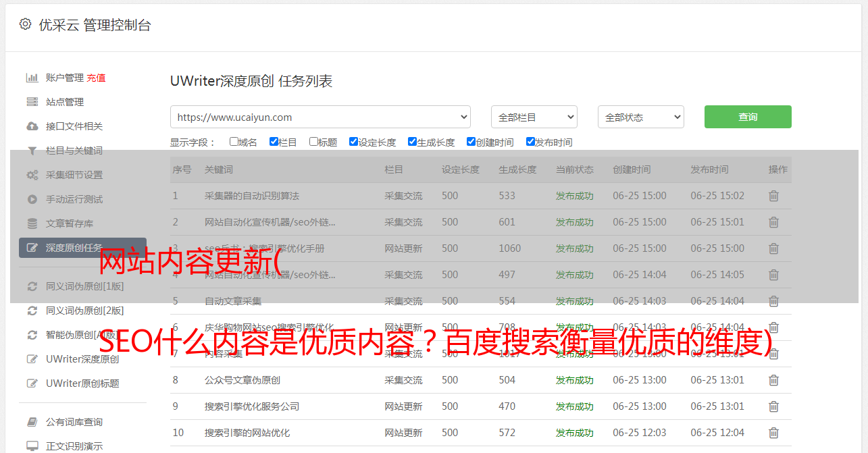Click trash icon for seo乐书 row

774,248
